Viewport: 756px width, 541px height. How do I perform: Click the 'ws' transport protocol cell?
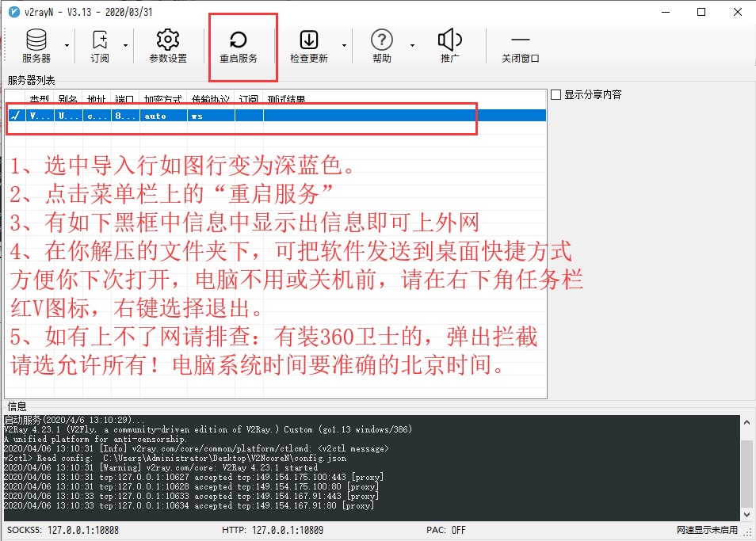pos(211,116)
